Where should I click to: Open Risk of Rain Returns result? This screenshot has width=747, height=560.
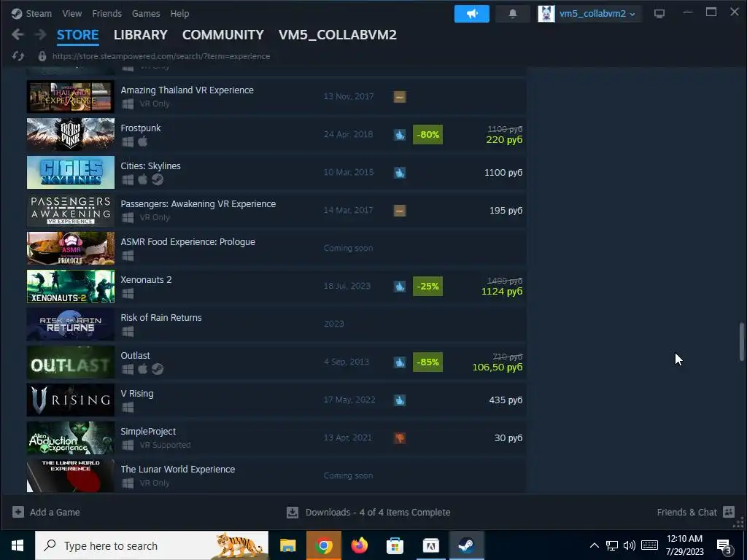tap(276, 324)
